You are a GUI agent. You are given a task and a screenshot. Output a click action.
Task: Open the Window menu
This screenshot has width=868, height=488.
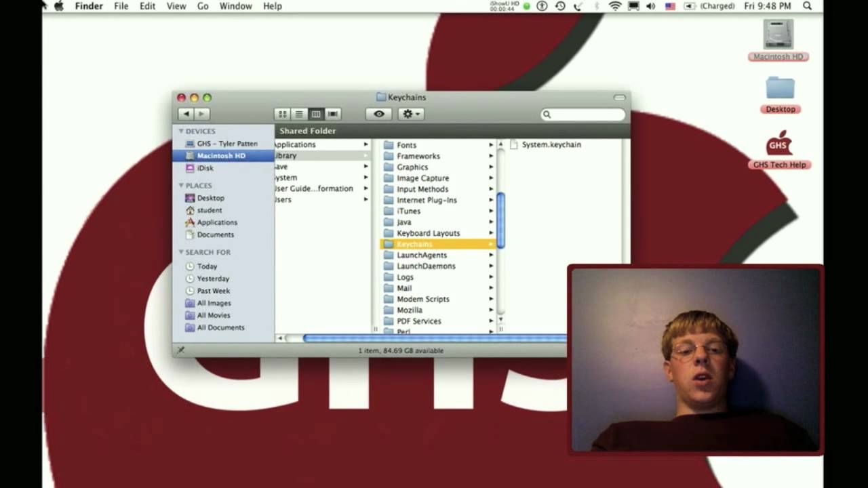coord(235,6)
